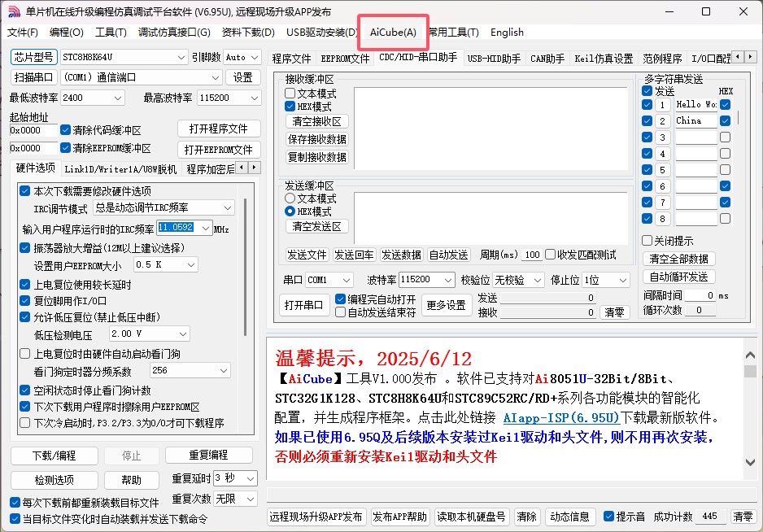Expand watchdog divider 256 dropdown
Screen dimensions: 763x532
(224, 370)
